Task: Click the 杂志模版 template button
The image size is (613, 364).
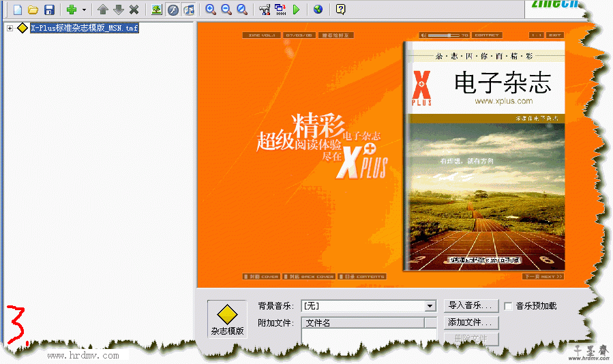Action: click(227, 319)
